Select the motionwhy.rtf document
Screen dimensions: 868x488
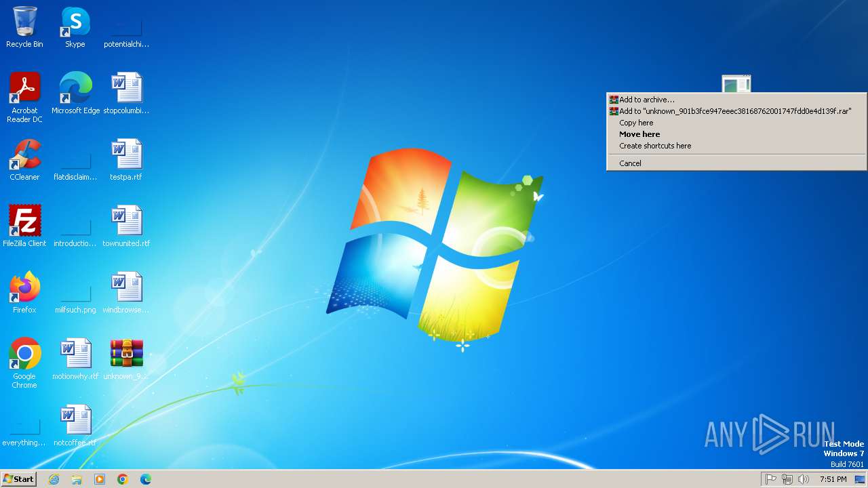tap(75, 359)
